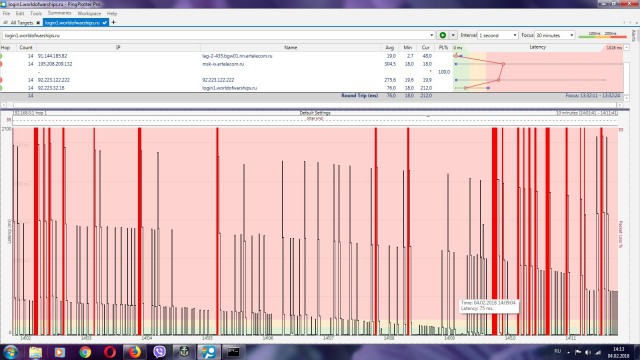This screenshot has width=640, height=360.
Task: Open the Interval dropdown set to 1 second
Action: click(498, 36)
